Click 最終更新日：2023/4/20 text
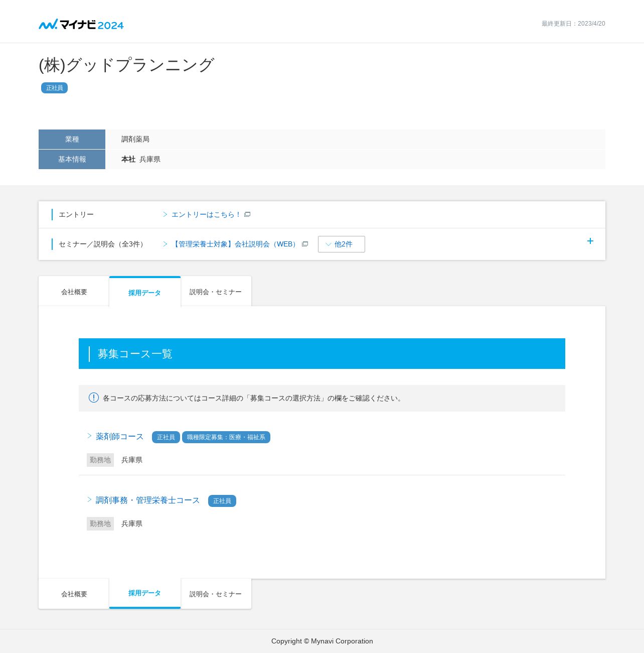Image resolution: width=644 pixels, height=653 pixels. tap(573, 24)
